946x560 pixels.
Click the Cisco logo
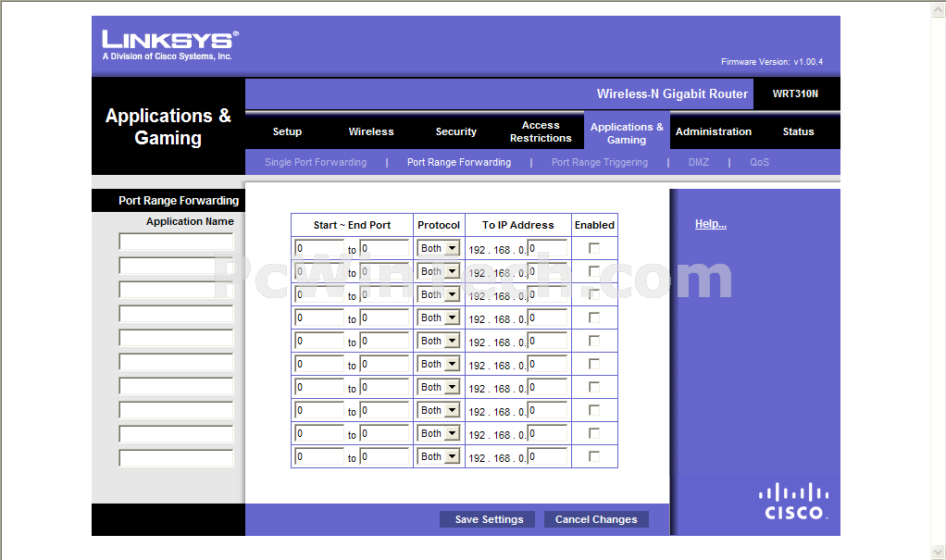tap(793, 501)
